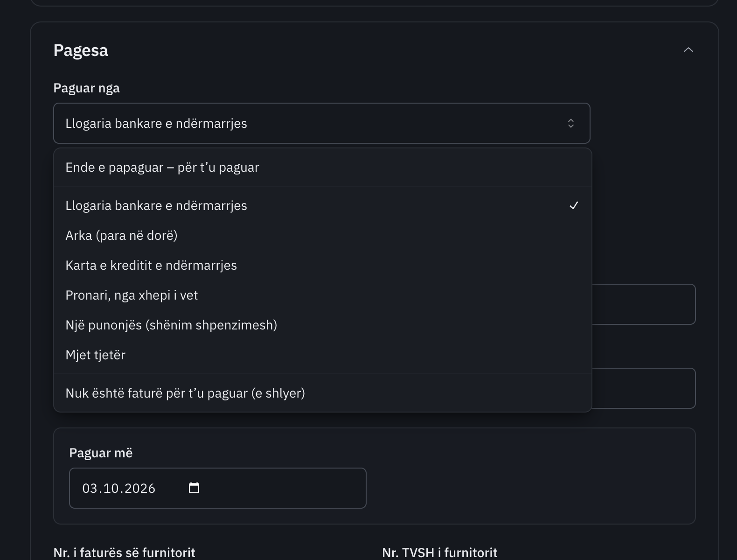Click the 'Nr. i faturës së furnitorit' label

pos(125,553)
